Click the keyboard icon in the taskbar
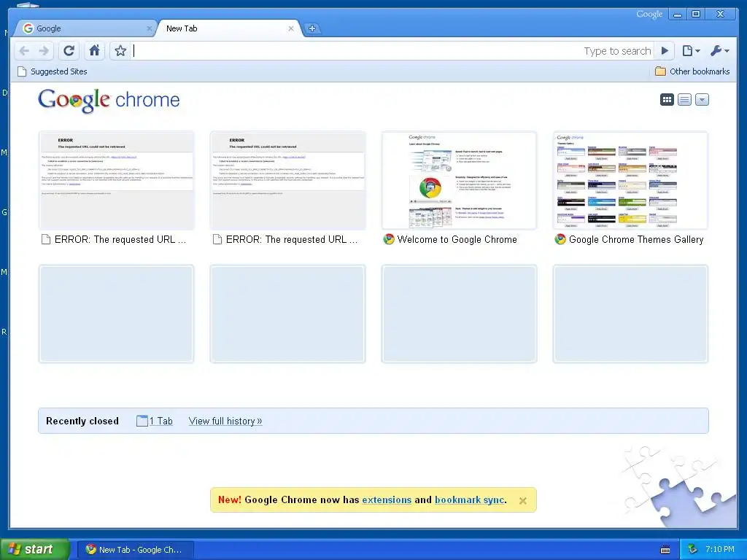The width and height of the screenshot is (747, 560). [x=665, y=550]
